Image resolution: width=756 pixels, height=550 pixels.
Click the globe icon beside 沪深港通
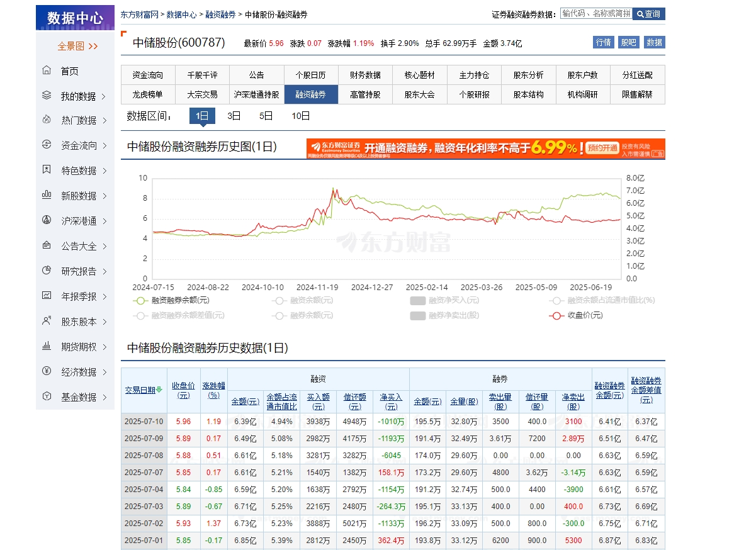47,220
